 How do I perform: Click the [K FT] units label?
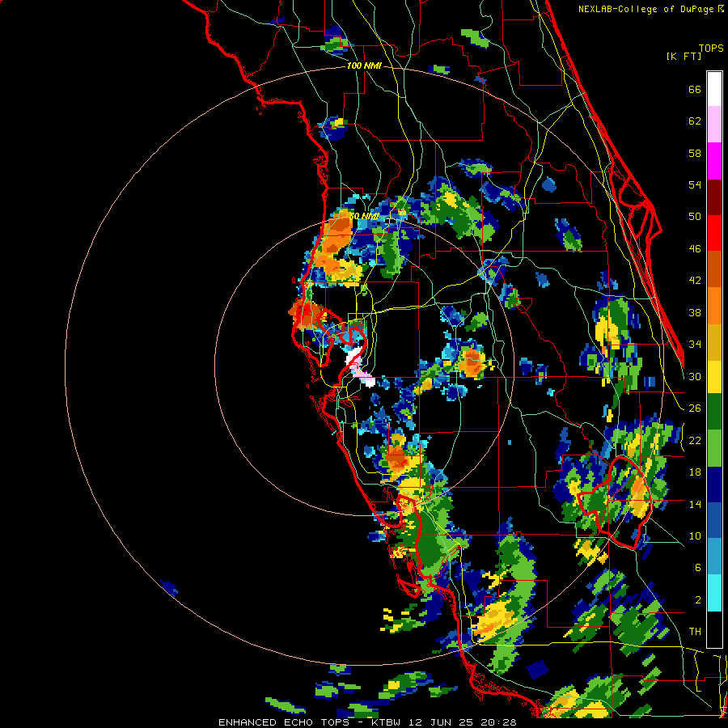[x=684, y=56]
